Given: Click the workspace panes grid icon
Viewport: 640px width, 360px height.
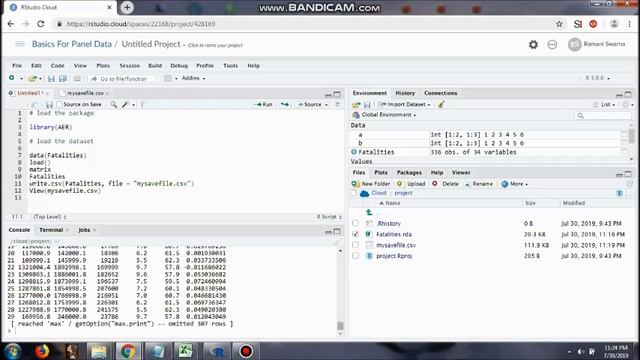Looking at the screenshot, I should [168, 78].
